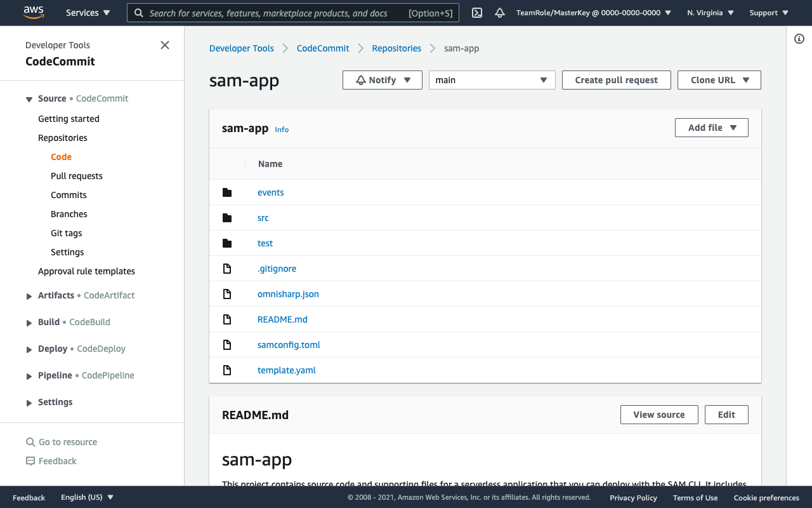Expand the Deploy CodeDeploy section
This screenshot has height=508, width=812.
tap(29, 349)
